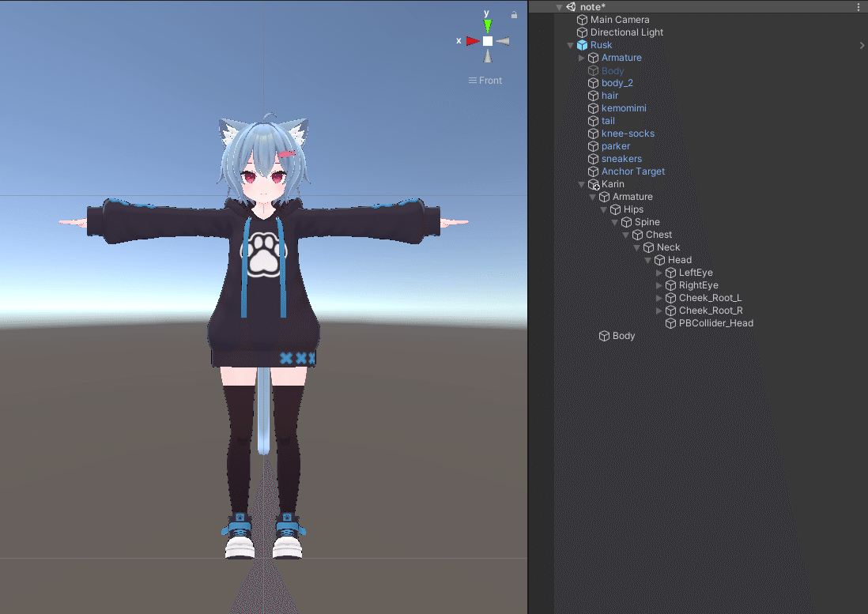
Task: Click the kemomimi cube icon
Action: (x=594, y=108)
